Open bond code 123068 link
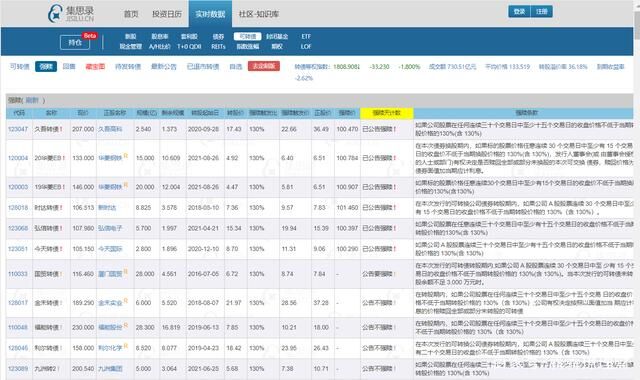This screenshot has width=640, height=380. click(18, 228)
